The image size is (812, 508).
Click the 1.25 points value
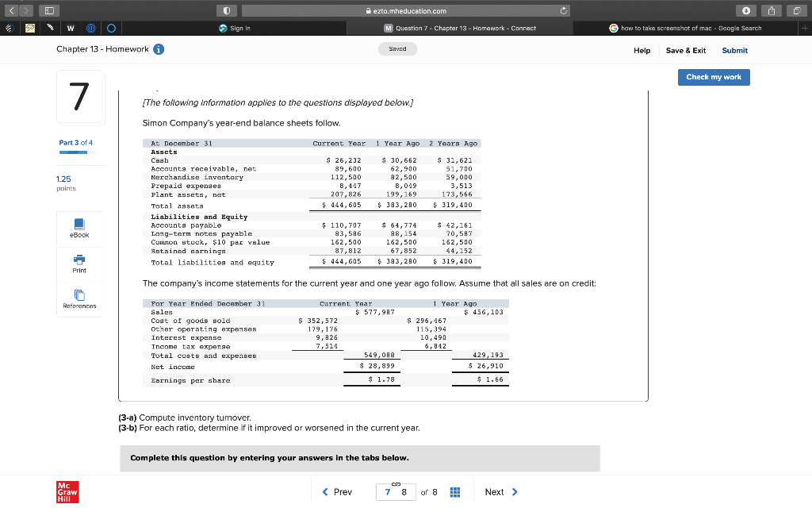(x=63, y=179)
